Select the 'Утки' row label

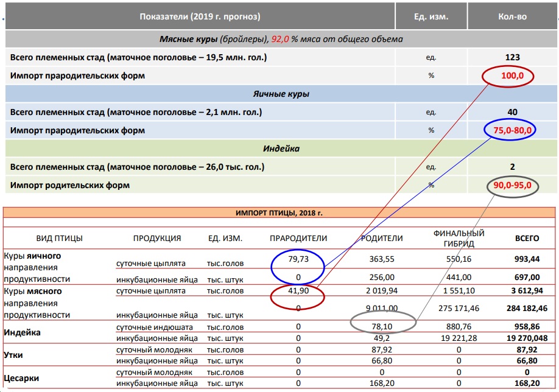pos(13,355)
